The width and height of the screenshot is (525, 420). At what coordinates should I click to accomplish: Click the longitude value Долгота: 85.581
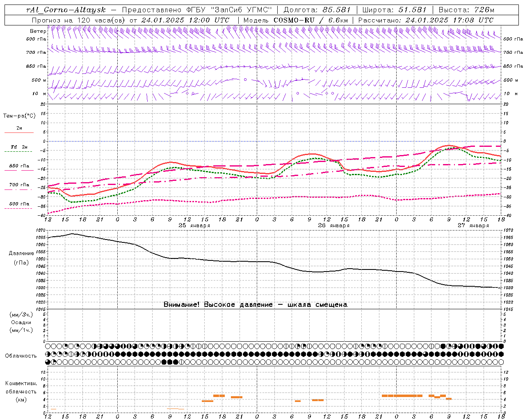click(x=317, y=10)
